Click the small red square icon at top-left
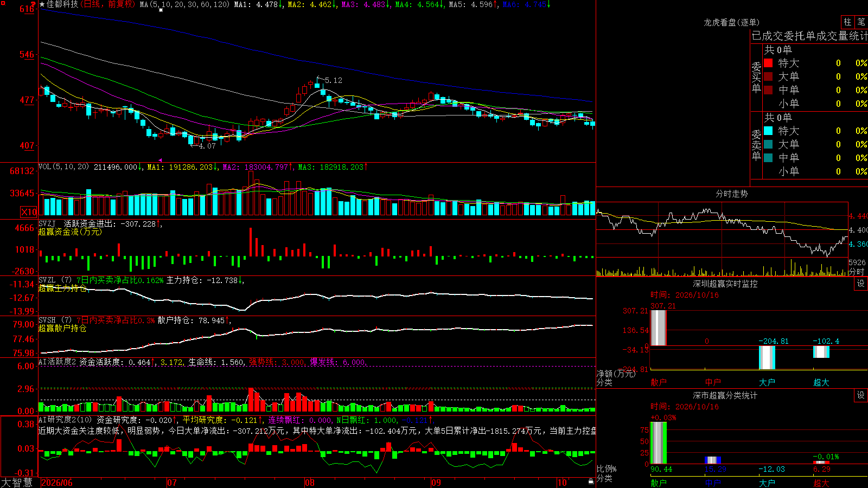Image resolution: width=868 pixels, height=488 pixels. click(x=3, y=3)
